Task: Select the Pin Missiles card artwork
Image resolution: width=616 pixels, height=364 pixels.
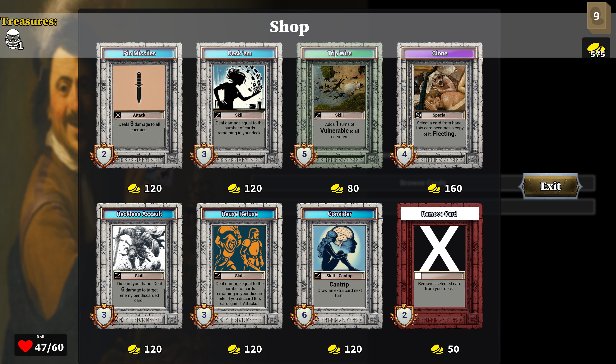Action: click(139, 88)
